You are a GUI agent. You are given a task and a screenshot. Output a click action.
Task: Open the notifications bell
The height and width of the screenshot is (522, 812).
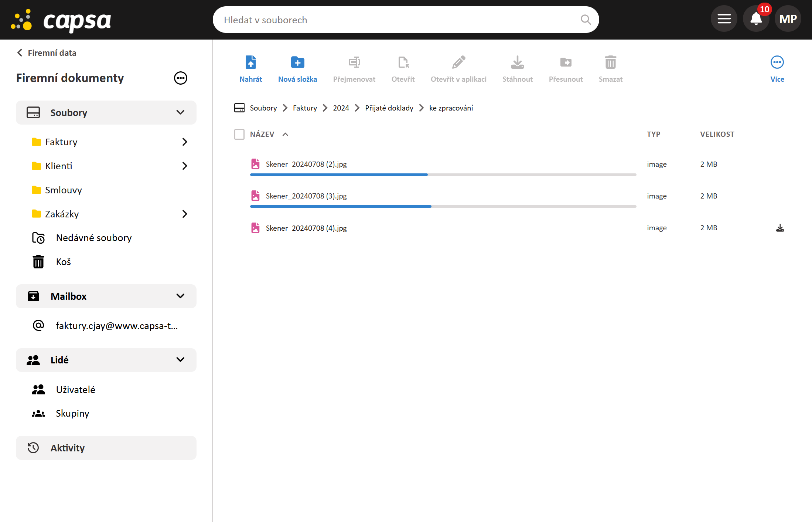[756, 19]
